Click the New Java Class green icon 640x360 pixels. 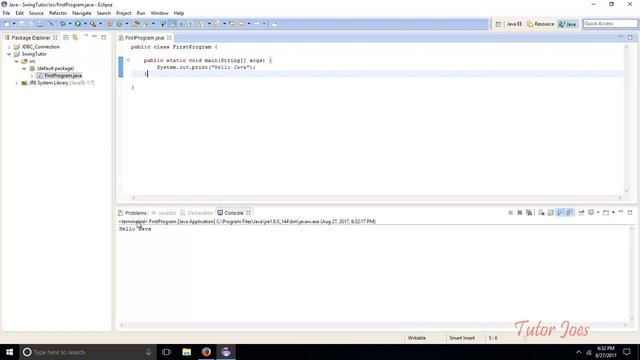coord(119,24)
